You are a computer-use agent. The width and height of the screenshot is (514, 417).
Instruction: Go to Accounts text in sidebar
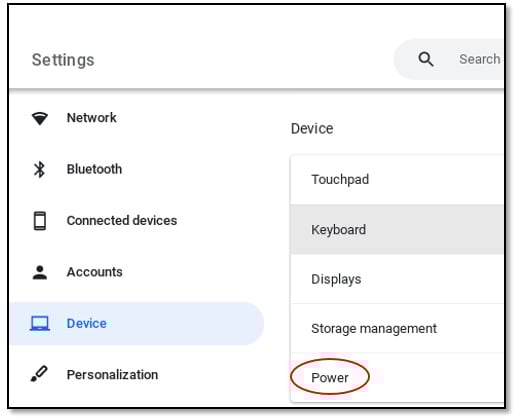pos(95,272)
